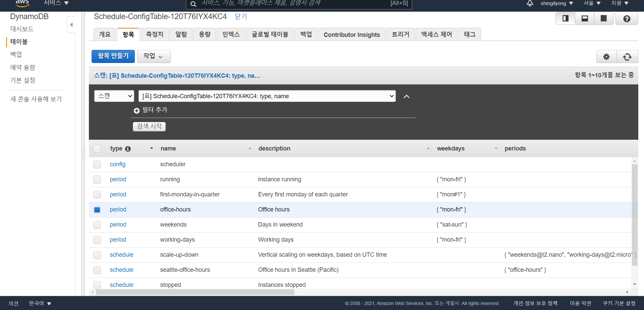
Task: Switch to the 글로벌 테이블 tab
Action: pos(270,34)
